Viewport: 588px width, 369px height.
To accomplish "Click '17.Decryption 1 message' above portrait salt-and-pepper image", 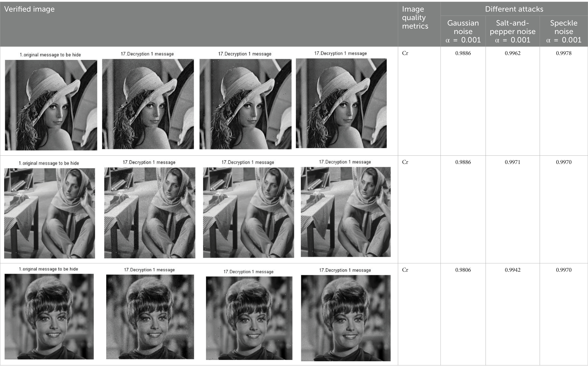I will pos(249,272).
